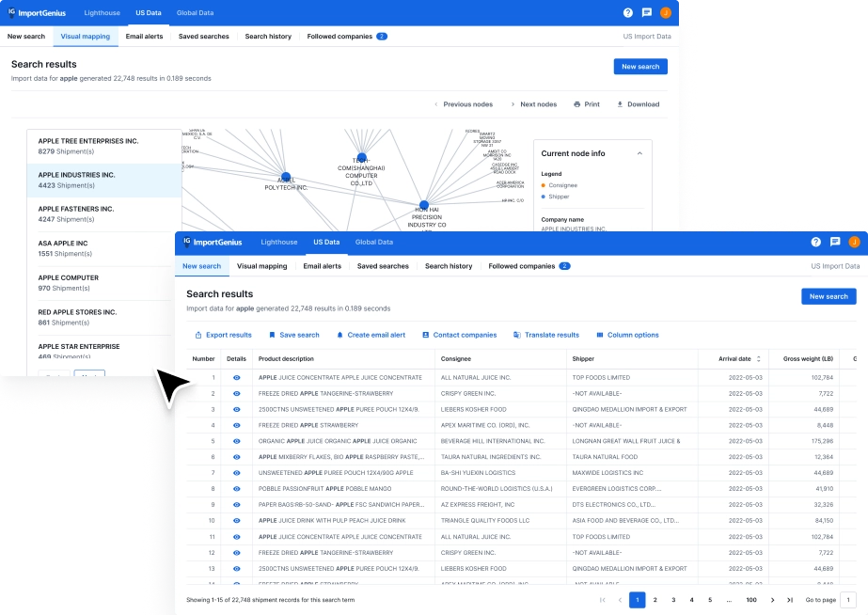
Task: View details eye icon for row 7
Action: tap(236, 473)
